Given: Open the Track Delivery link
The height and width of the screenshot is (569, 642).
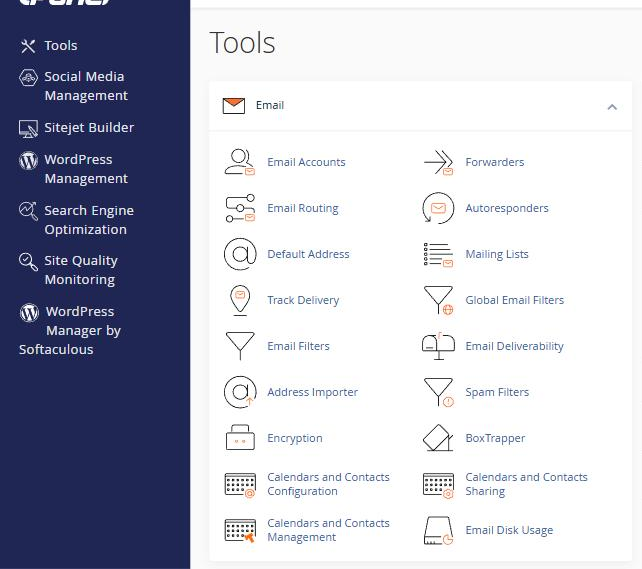Looking at the screenshot, I should pyautogui.click(x=303, y=300).
